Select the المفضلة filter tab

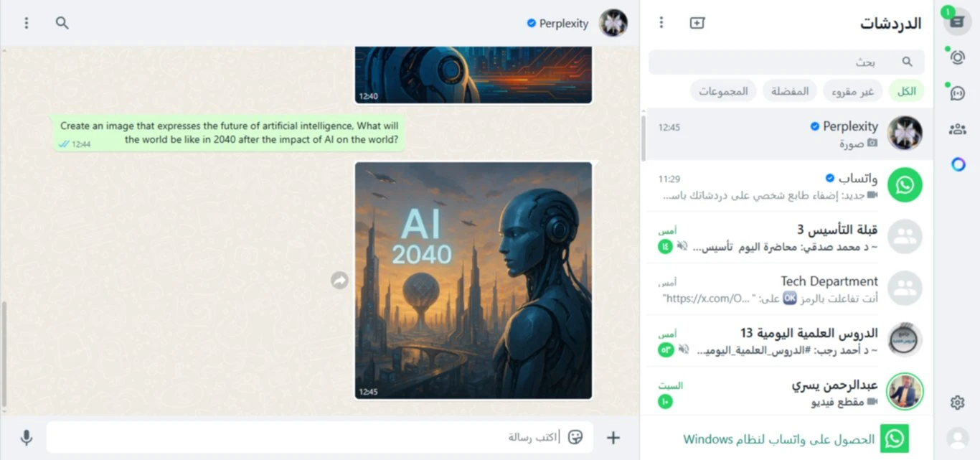tap(790, 91)
